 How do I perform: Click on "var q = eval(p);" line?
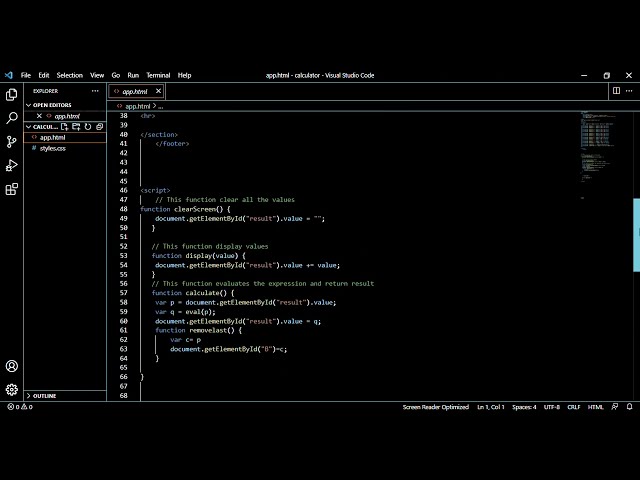(185, 312)
